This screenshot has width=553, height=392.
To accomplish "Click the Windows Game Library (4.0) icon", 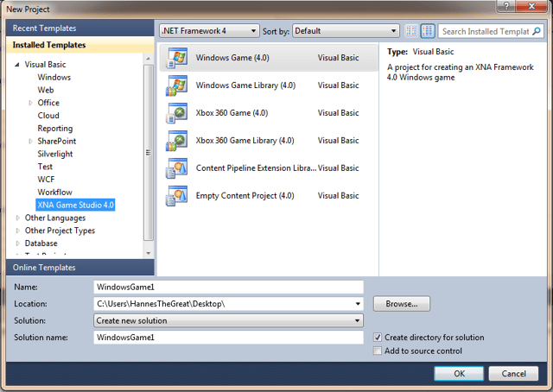I will click(177, 85).
